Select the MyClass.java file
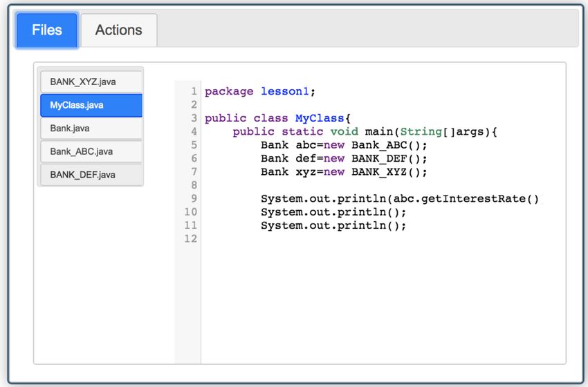 [91, 105]
